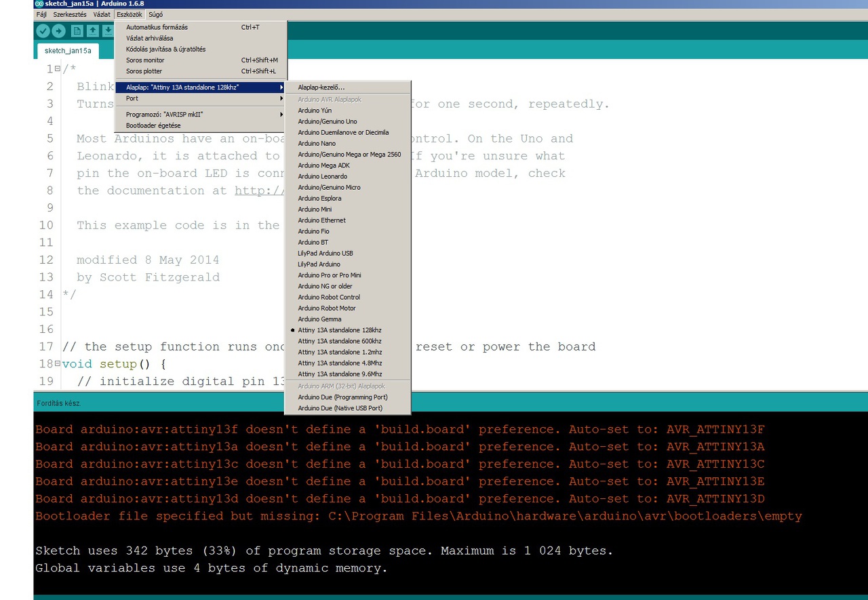Select Arduino Duemilanove or Diecimila board

(x=348, y=132)
